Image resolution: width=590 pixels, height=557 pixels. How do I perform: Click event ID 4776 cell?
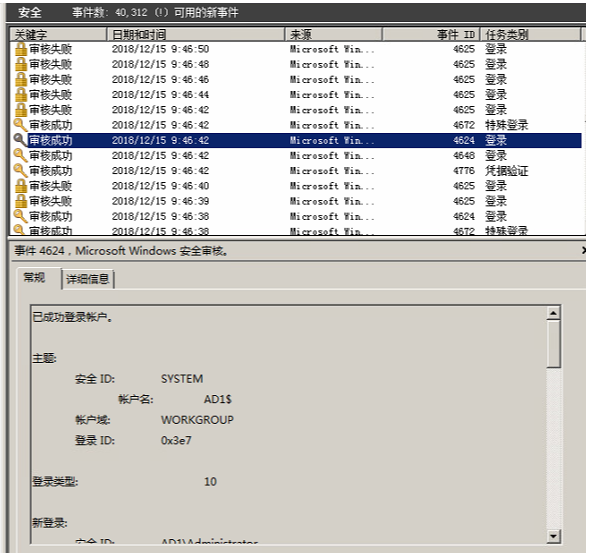[x=464, y=171]
